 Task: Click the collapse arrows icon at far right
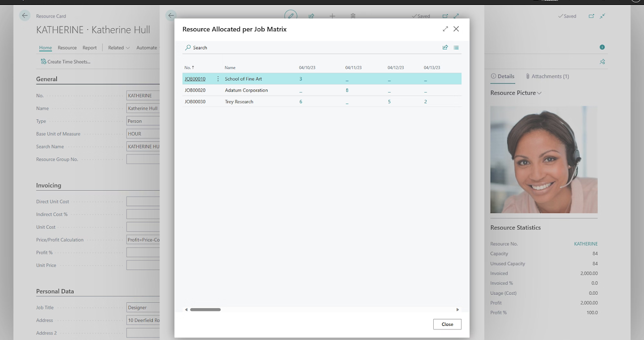pyautogui.click(x=603, y=16)
